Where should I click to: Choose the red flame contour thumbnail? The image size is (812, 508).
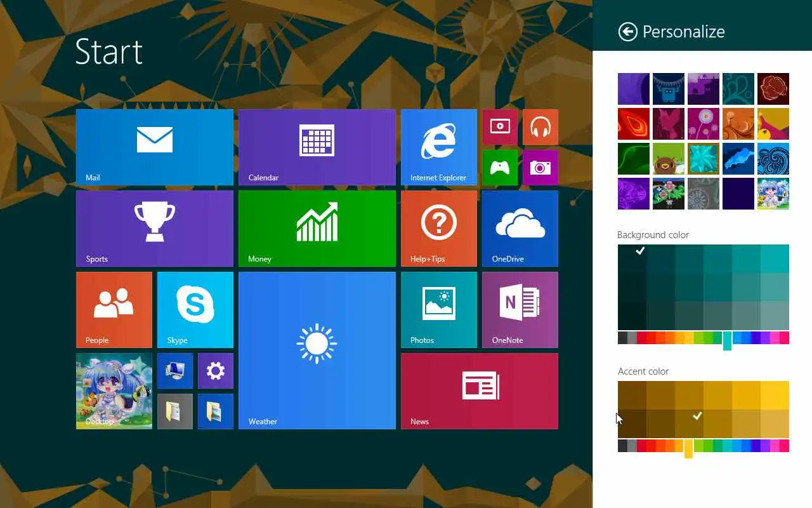point(634,124)
